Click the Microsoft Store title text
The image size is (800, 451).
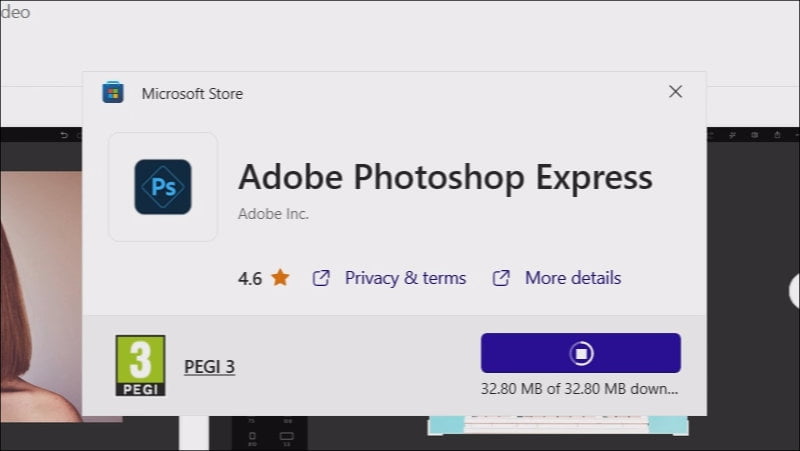pyautogui.click(x=192, y=94)
